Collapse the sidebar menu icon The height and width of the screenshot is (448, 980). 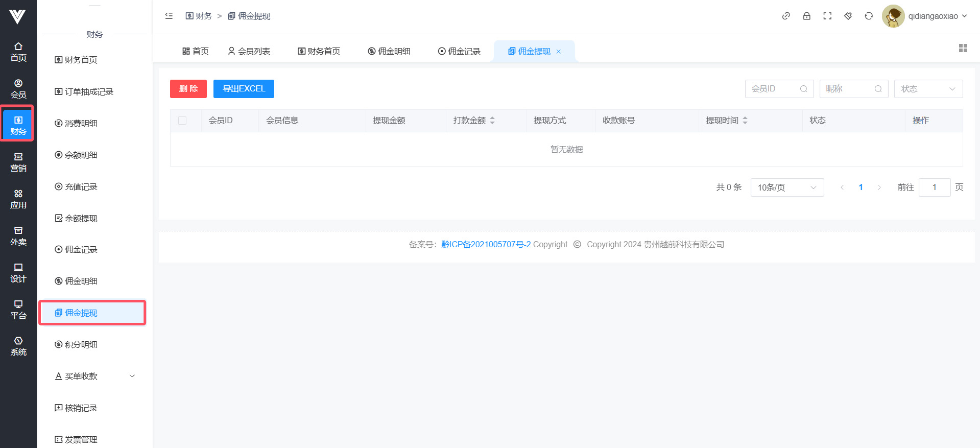coord(169,16)
